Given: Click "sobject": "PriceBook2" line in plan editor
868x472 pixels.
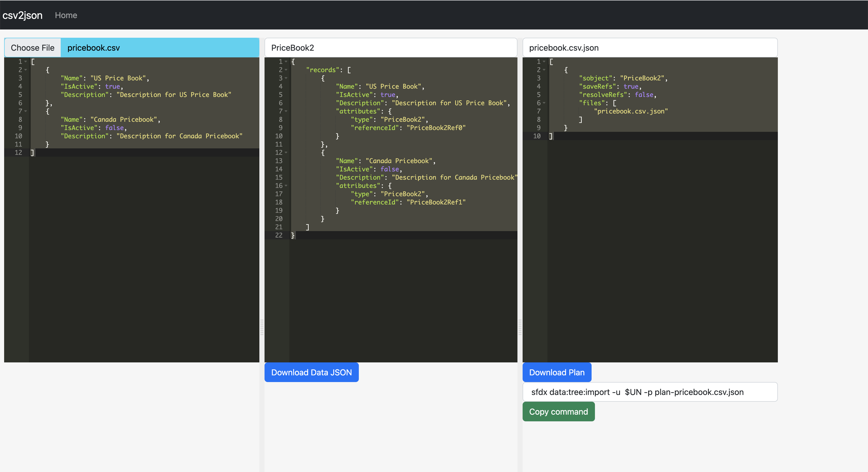Looking at the screenshot, I should (623, 78).
